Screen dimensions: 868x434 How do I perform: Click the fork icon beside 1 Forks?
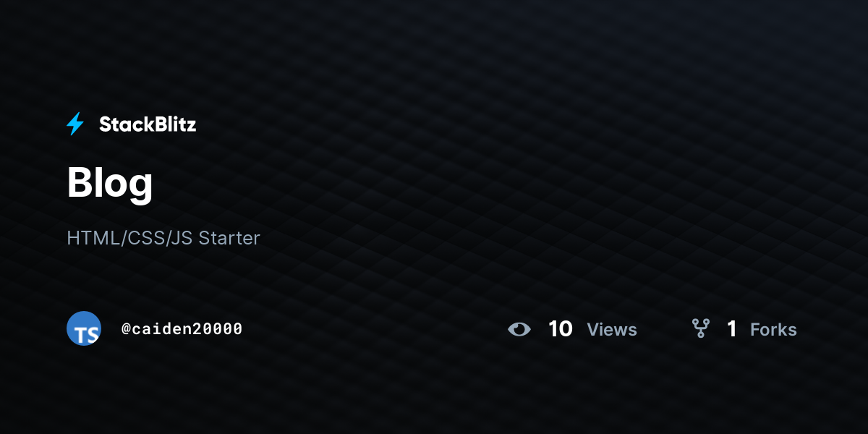700,329
